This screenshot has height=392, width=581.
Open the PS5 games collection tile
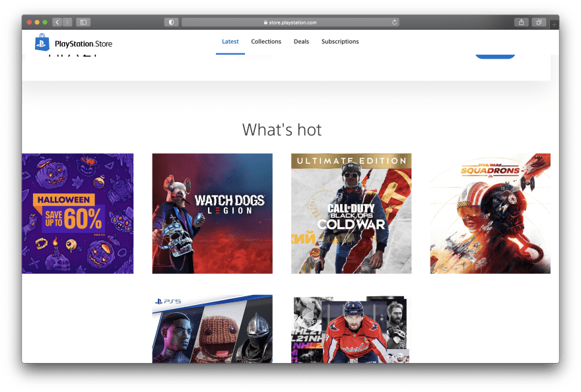213,329
